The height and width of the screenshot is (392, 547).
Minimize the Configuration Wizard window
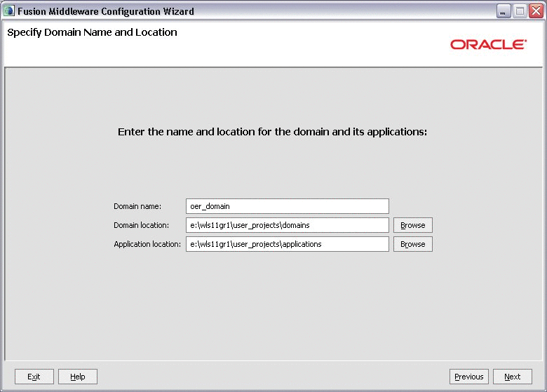tap(503, 11)
